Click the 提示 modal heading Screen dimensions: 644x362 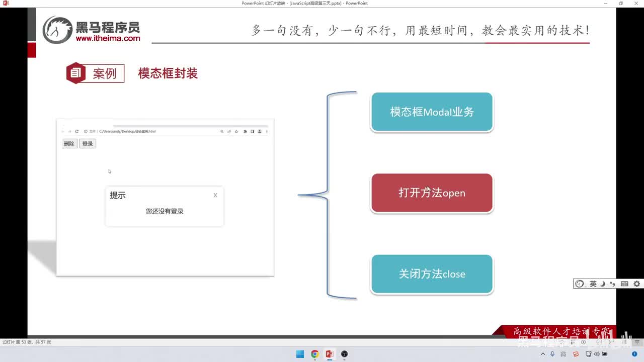coord(118,196)
